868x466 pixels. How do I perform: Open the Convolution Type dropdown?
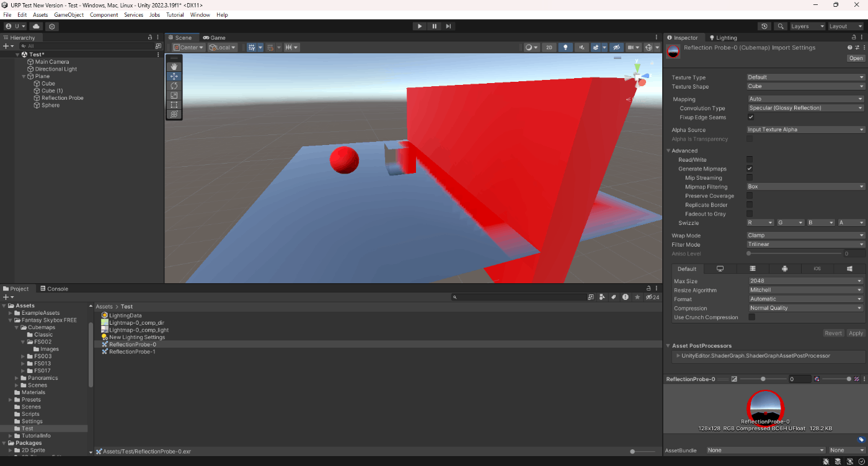805,108
